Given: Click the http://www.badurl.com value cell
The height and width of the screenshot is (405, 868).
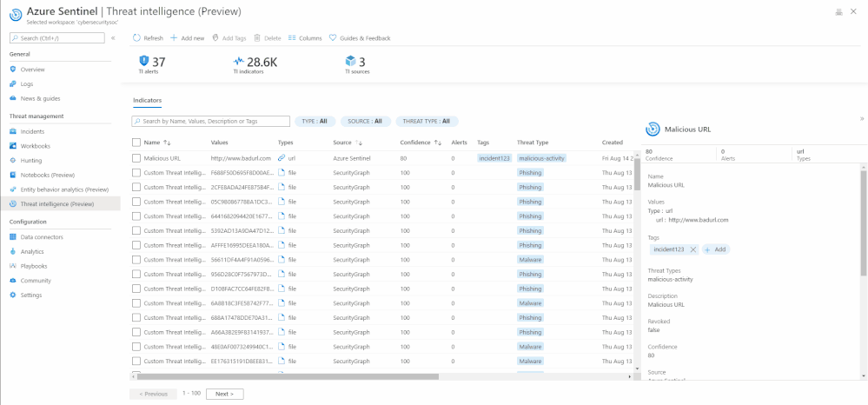Looking at the screenshot, I should [x=241, y=158].
